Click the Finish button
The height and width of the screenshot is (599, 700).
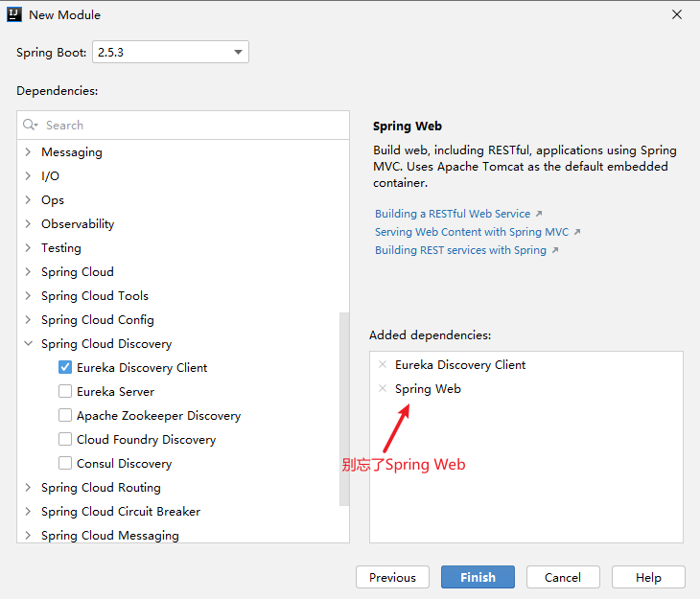pyautogui.click(x=478, y=577)
